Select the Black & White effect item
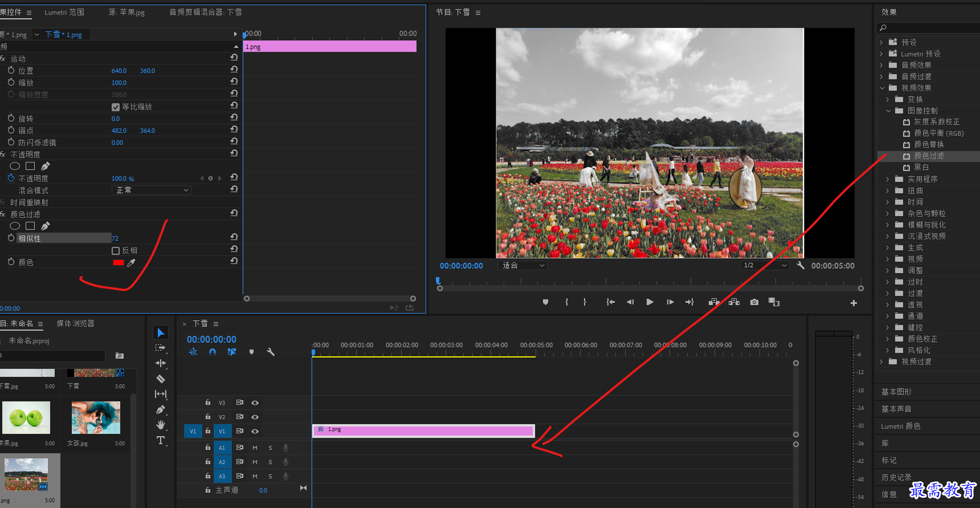 [921, 167]
